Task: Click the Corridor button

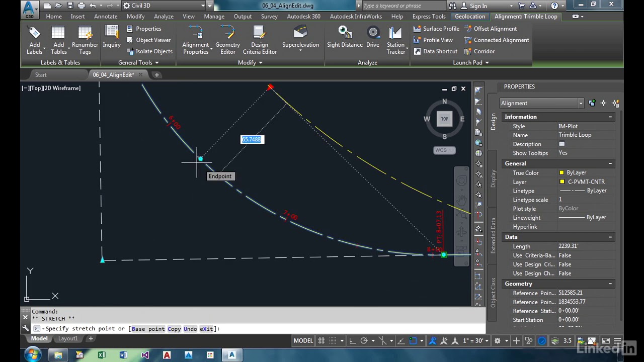Action: 479,51
